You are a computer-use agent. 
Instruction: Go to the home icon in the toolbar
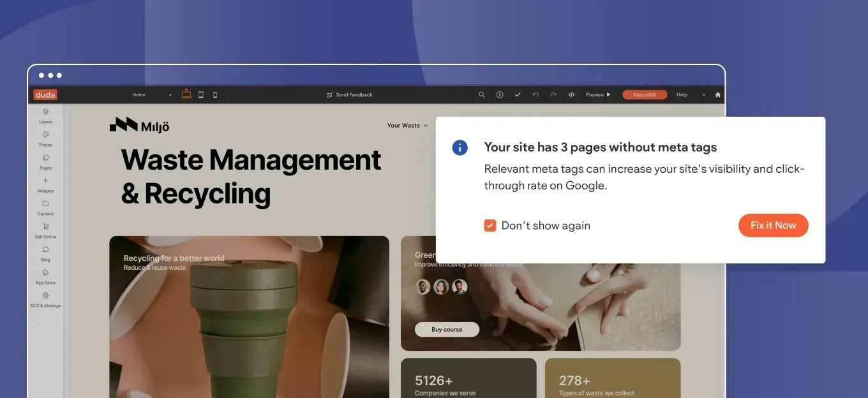[x=717, y=94]
